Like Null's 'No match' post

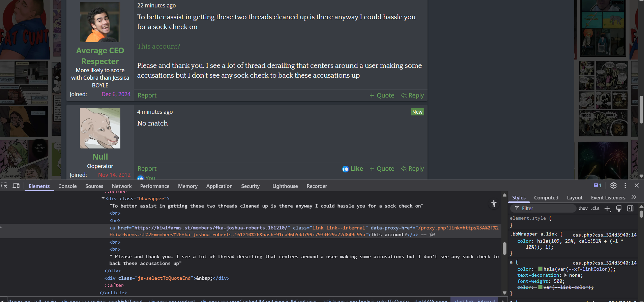353,169
